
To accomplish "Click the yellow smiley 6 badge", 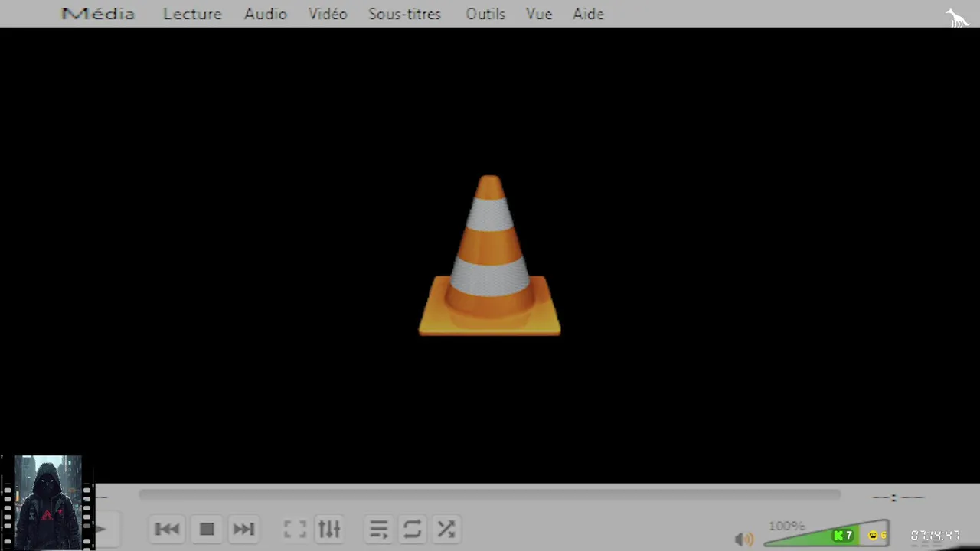I will [877, 535].
